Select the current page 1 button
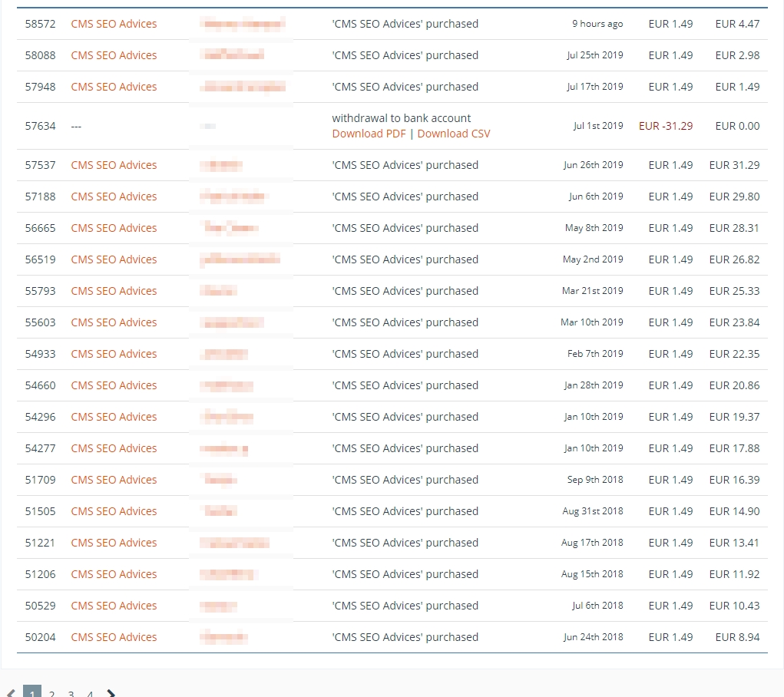The height and width of the screenshot is (697, 784). pyautogui.click(x=32, y=693)
